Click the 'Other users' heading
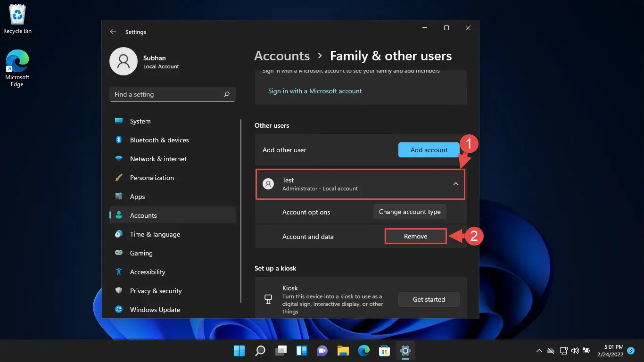This screenshot has height=362, width=644. click(272, 125)
